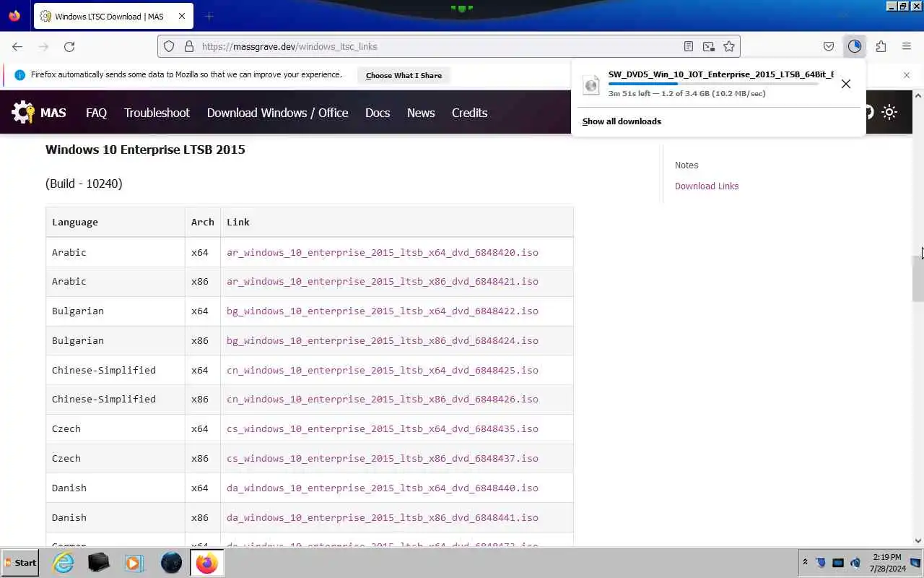Toggle the site light/dark theme sun icon
Image resolution: width=924 pixels, height=578 pixels.
[x=889, y=112]
